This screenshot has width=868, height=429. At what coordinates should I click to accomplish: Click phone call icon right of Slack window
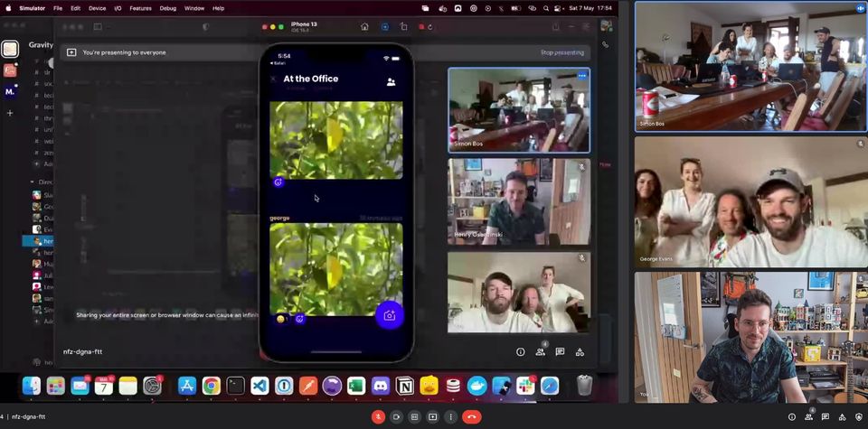(606, 45)
